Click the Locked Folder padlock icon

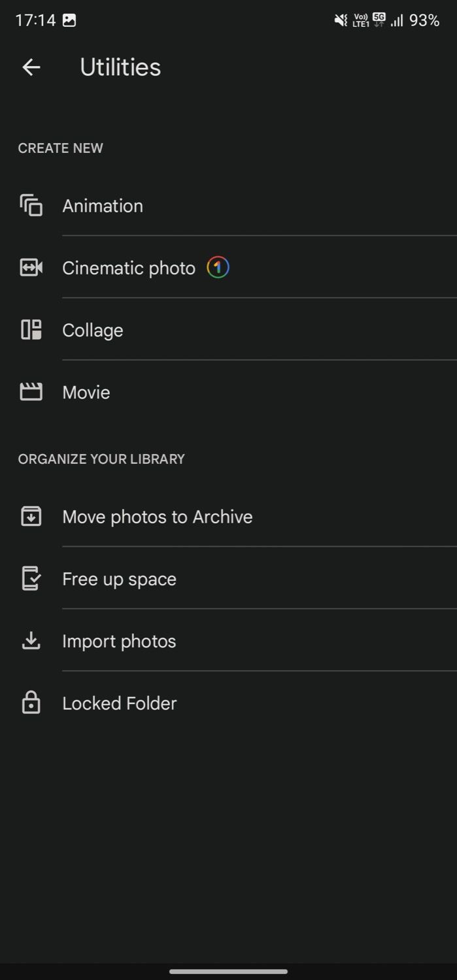pyautogui.click(x=31, y=703)
